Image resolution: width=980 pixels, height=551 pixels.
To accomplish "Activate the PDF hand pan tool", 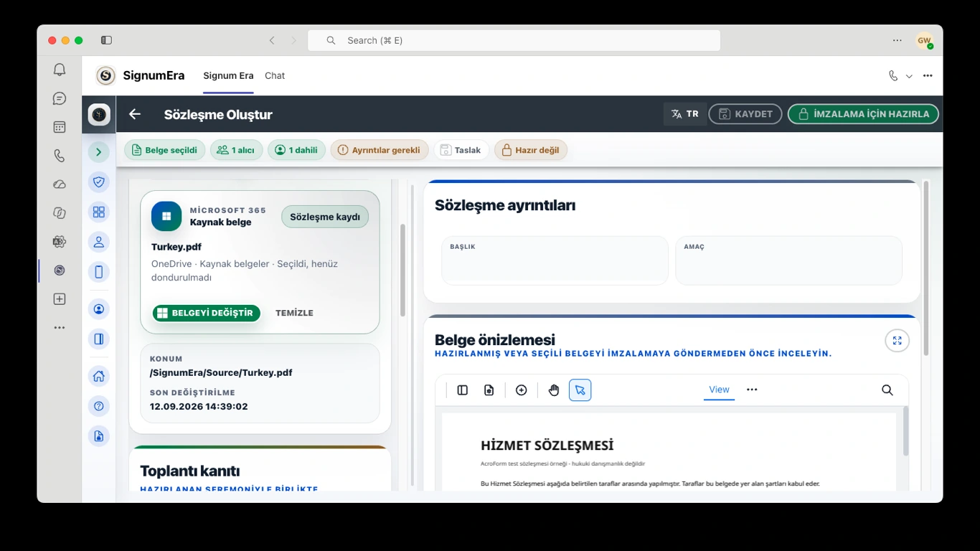I will click(x=554, y=390).
